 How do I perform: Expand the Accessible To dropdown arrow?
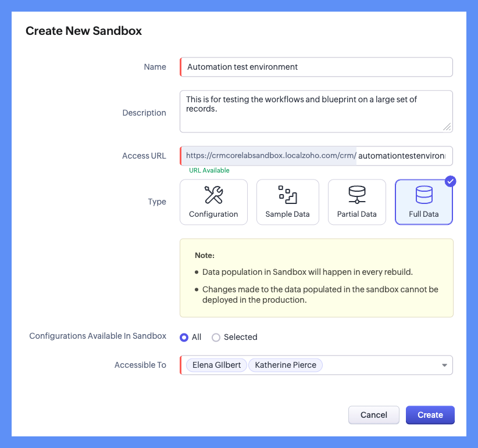(444, 365)
